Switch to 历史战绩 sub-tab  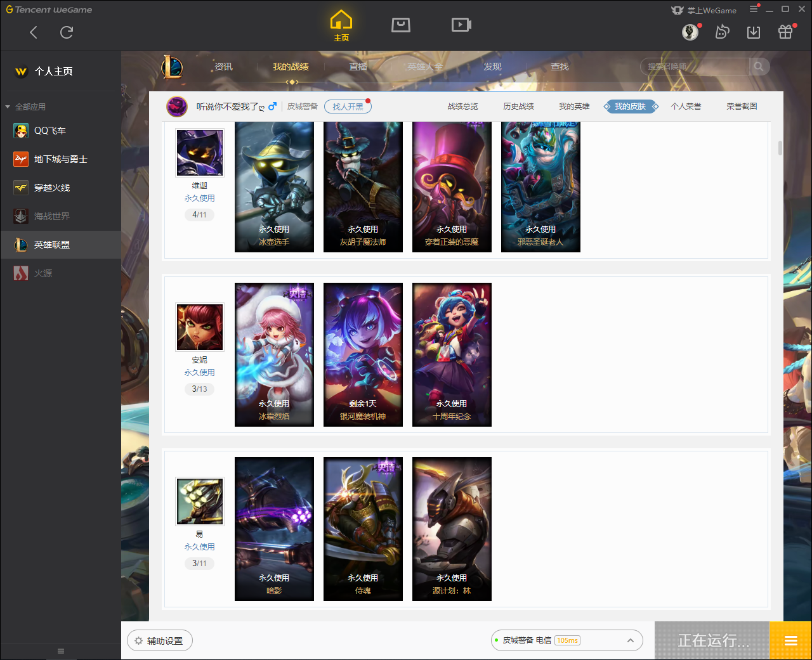pos(518,107)
